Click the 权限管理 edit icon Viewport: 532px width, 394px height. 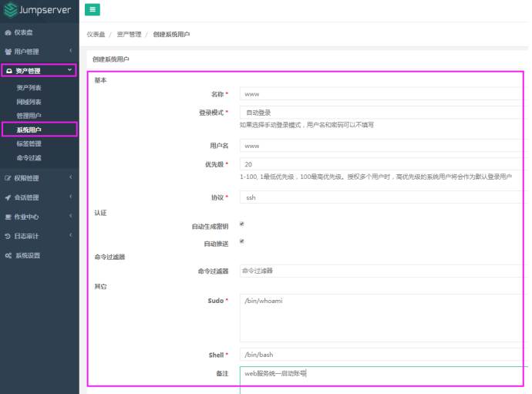[x=8, y=178]
